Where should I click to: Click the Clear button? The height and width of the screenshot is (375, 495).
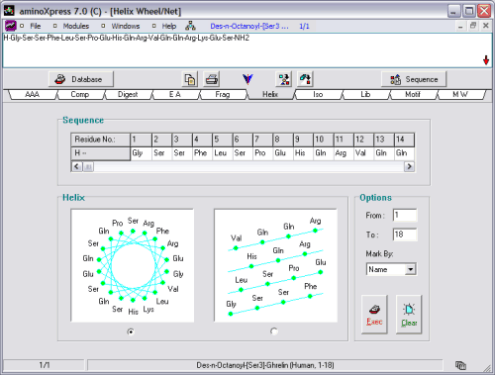click(409, 314)
